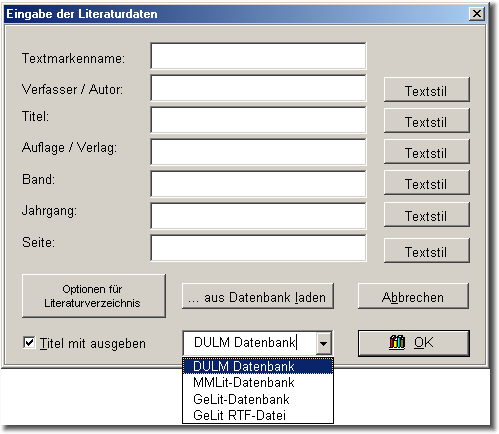Open the database combo box arrow
This screenshot has width=499, height=434.
click(323, 343)
